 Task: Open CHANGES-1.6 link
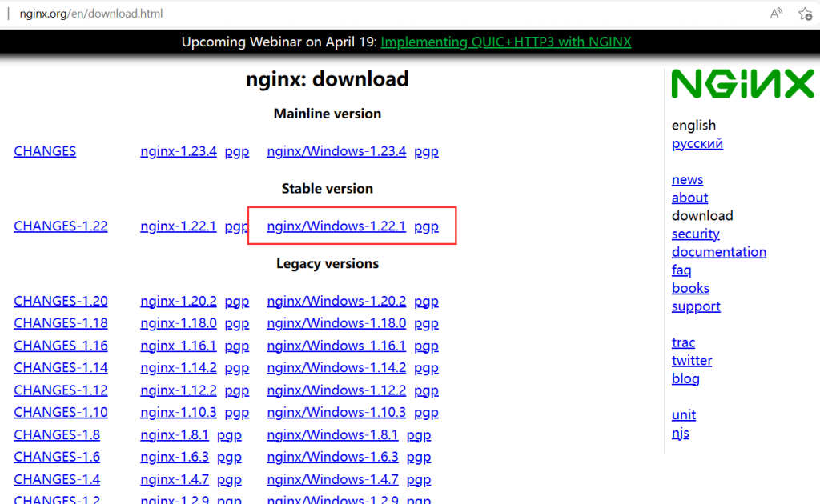pos(57,457)
